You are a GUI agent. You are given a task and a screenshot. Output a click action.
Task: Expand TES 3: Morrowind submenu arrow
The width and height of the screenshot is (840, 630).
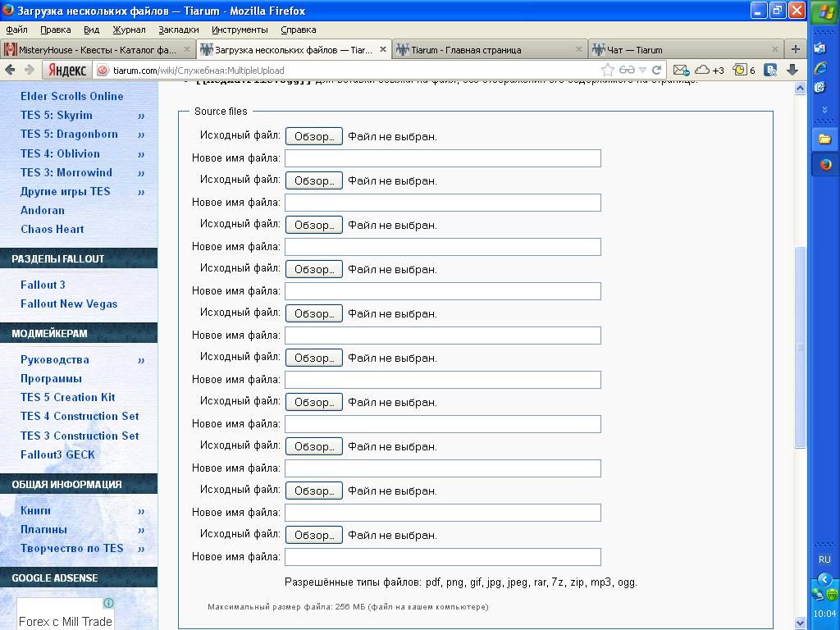tap(141, 173)
